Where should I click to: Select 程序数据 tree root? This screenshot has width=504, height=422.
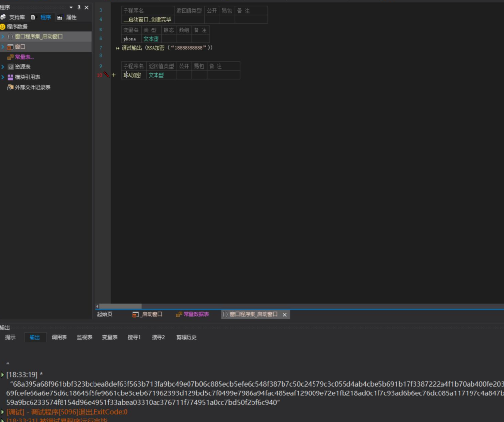pyautogui.click(x=17, y=27)
